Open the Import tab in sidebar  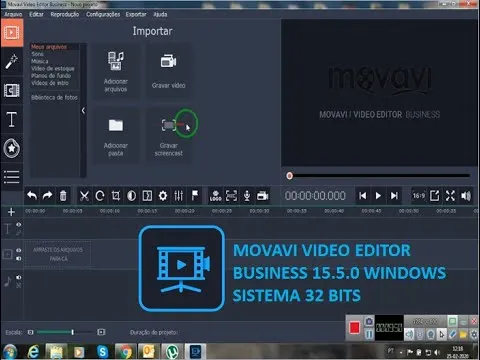coord(12,33)
